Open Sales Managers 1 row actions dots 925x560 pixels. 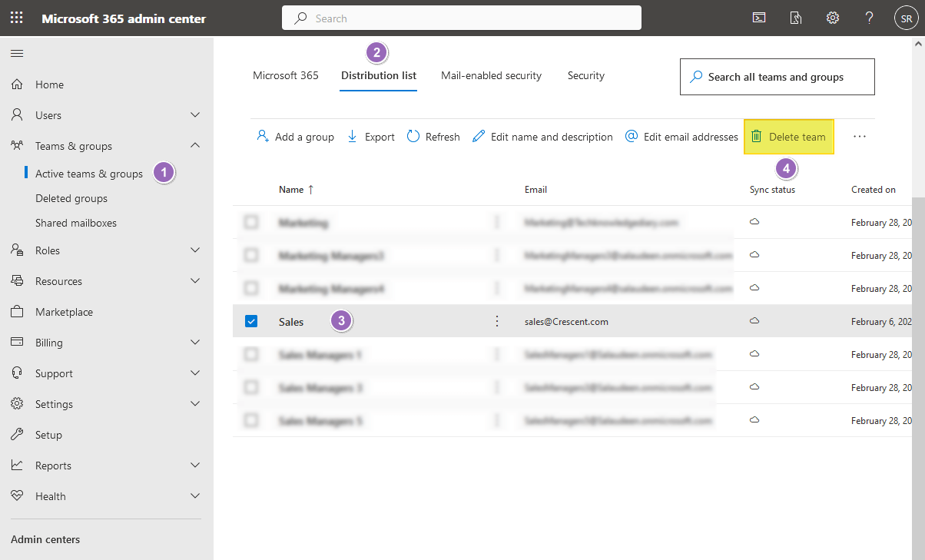(x=497, y=354)
